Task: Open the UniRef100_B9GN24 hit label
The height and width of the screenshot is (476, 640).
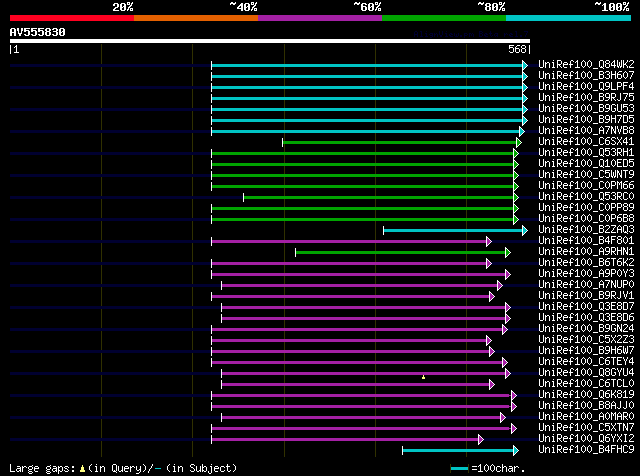Action: click(x=586, y=329)
